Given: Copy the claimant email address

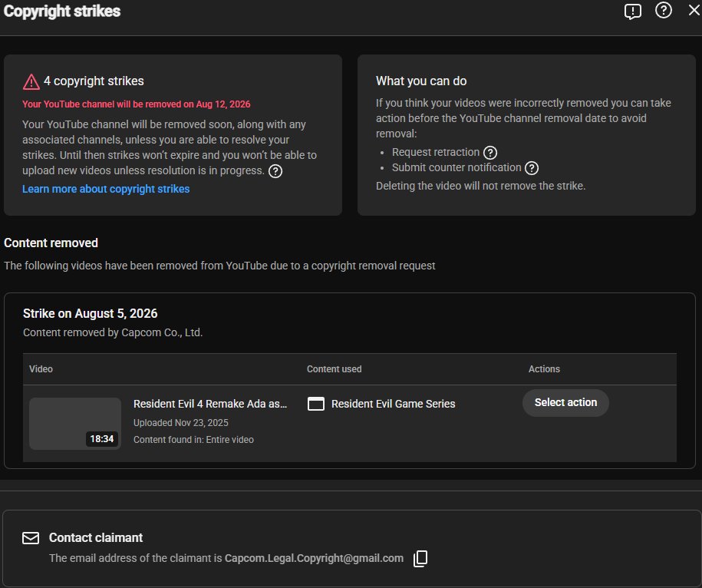Looking at the screenshot, I should (x=420, y=558).
